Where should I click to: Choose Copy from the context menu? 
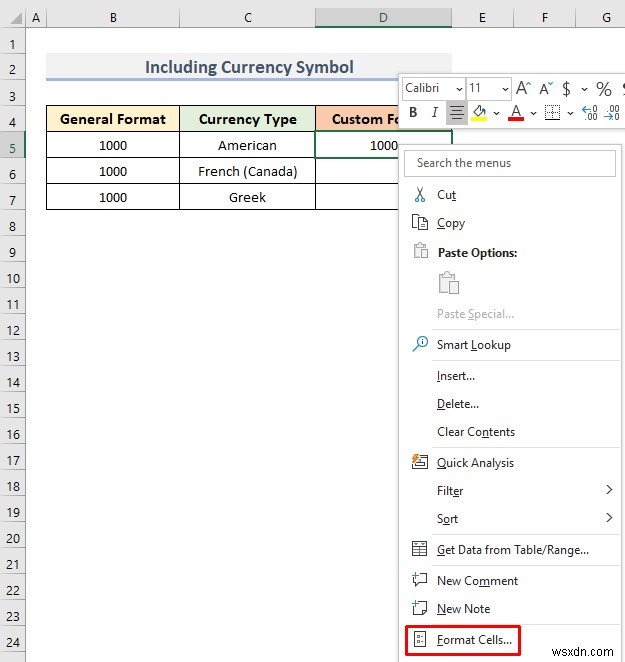click(510, 222)
